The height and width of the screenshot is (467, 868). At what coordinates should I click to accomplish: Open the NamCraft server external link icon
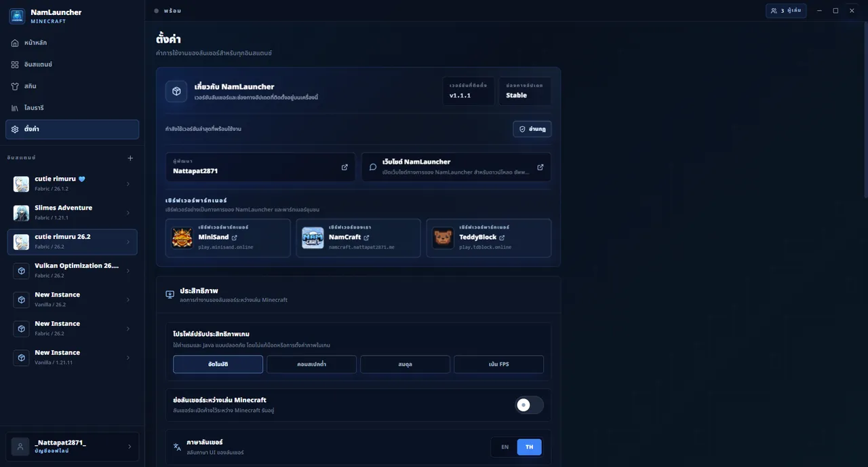[x=366, y=238]
